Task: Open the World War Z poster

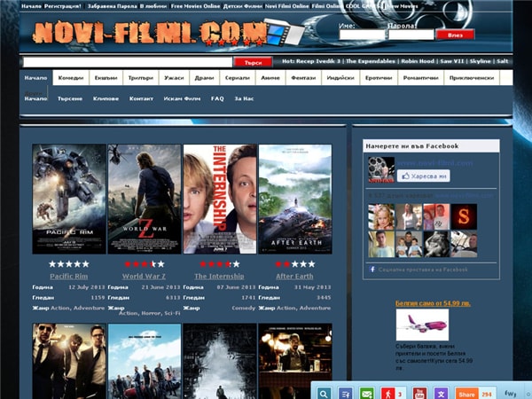Action: pos(145,199)
